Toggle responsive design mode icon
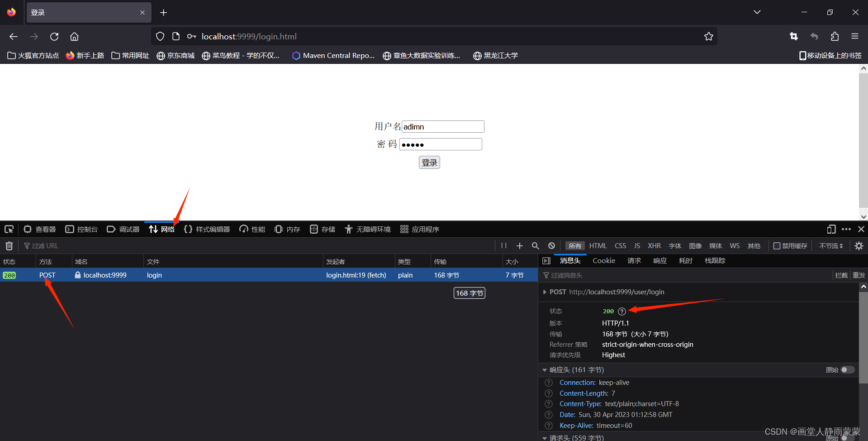This screenshot has height=441, width=868. point(831,229)
